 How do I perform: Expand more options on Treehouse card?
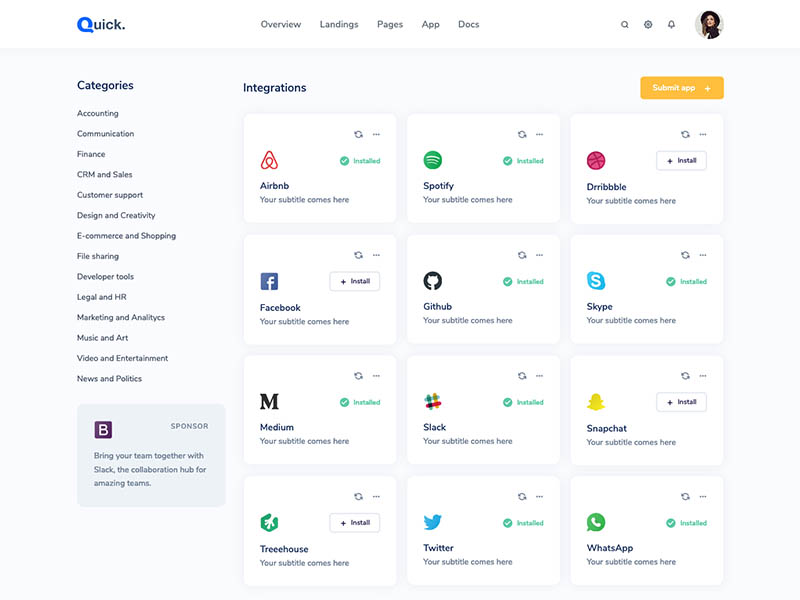(376, 496)
